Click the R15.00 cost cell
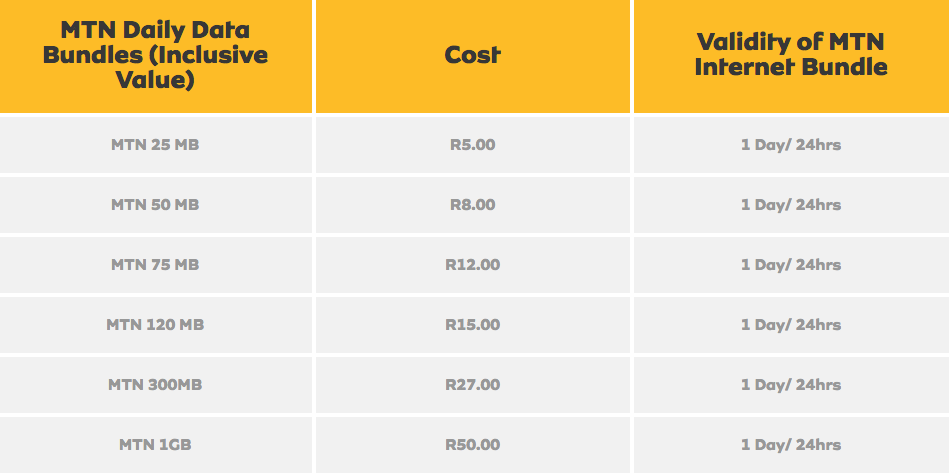This screenshot has width=949, height=473. 473,324
